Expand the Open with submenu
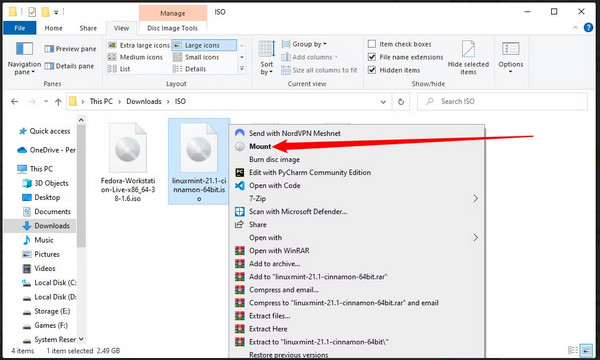The width and height of the screenshot is (600, 360). [358, 238]
